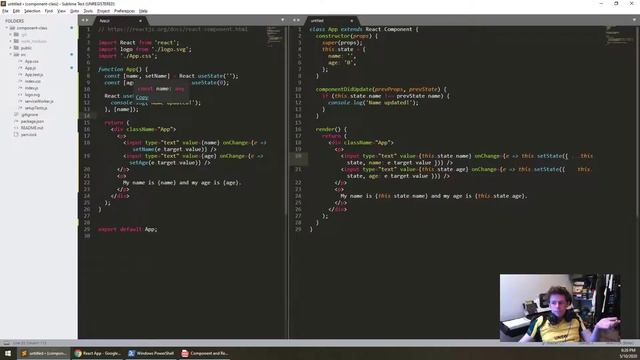640x360 pixels.
Task: Open package.json from the sidebar
Action: 32,121
